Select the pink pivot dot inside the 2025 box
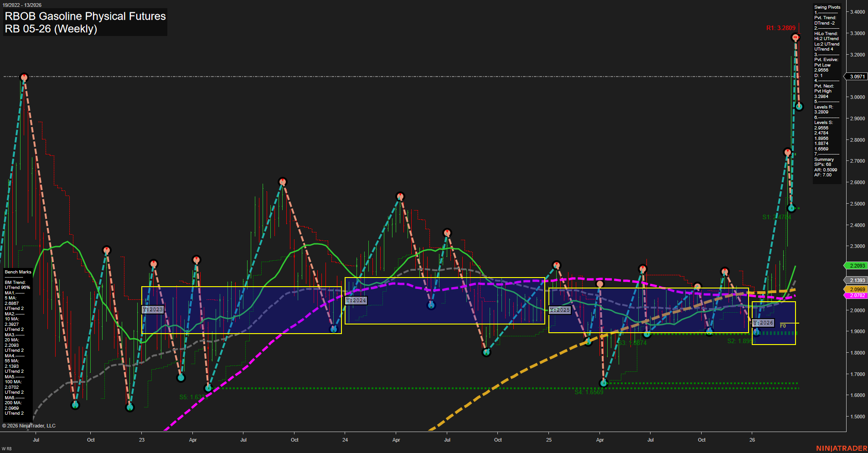Viewport: 868px width, 453px height. [x=599, y=283]
